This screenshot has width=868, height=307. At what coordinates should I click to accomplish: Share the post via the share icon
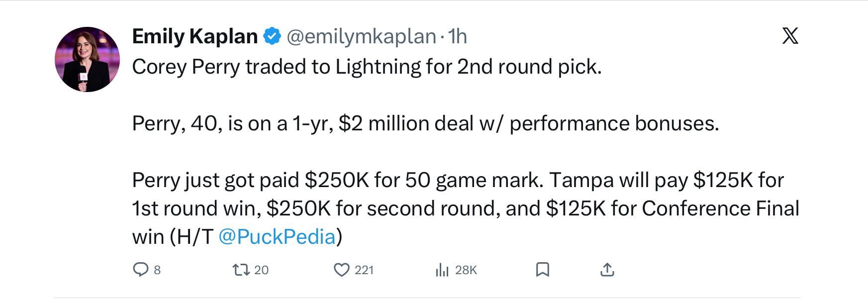(x=607, y=270)
